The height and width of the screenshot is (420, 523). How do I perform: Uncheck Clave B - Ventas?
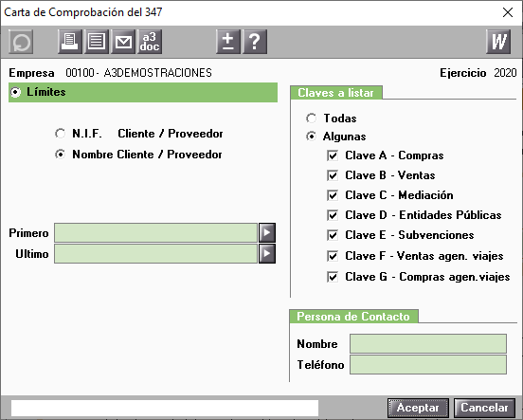click(333, 175)
